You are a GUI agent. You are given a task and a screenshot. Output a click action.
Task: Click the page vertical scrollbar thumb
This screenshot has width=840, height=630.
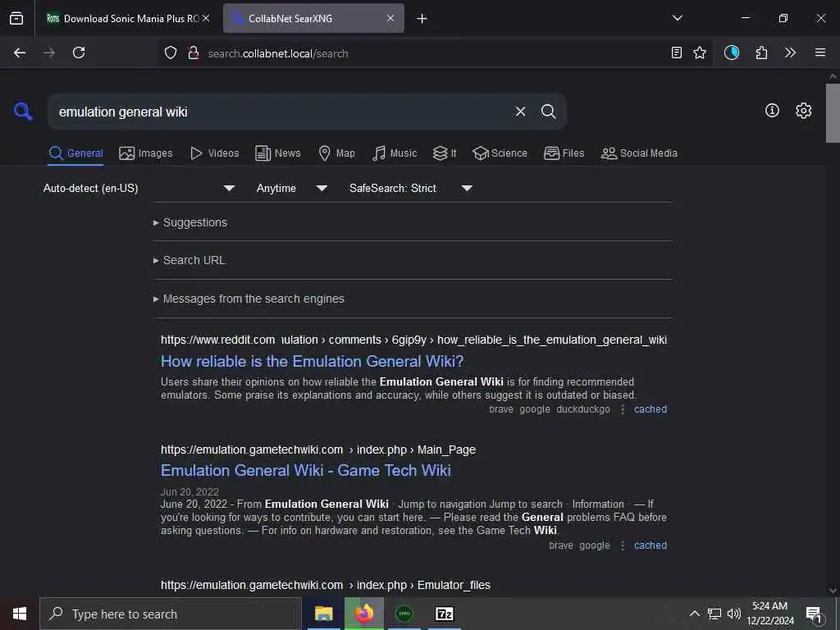[833, 113]
